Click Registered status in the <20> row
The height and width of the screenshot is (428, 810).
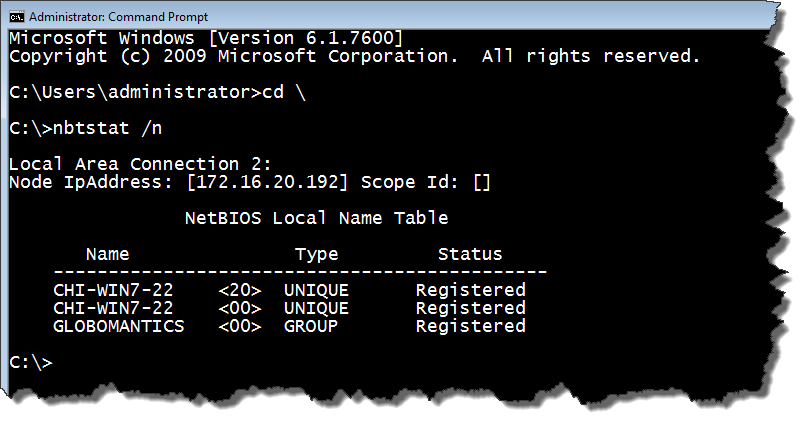[471, 290]
